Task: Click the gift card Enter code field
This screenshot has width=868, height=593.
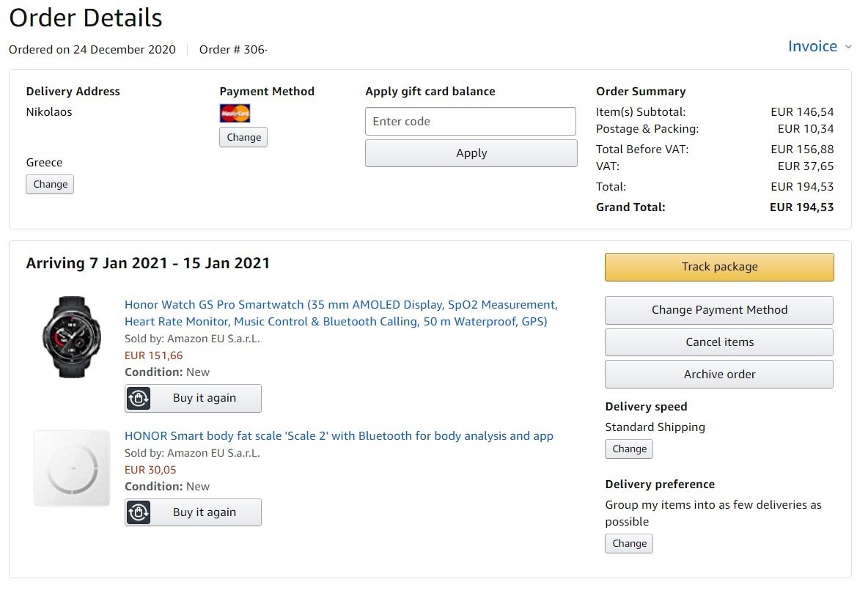Action: point(471,122)
